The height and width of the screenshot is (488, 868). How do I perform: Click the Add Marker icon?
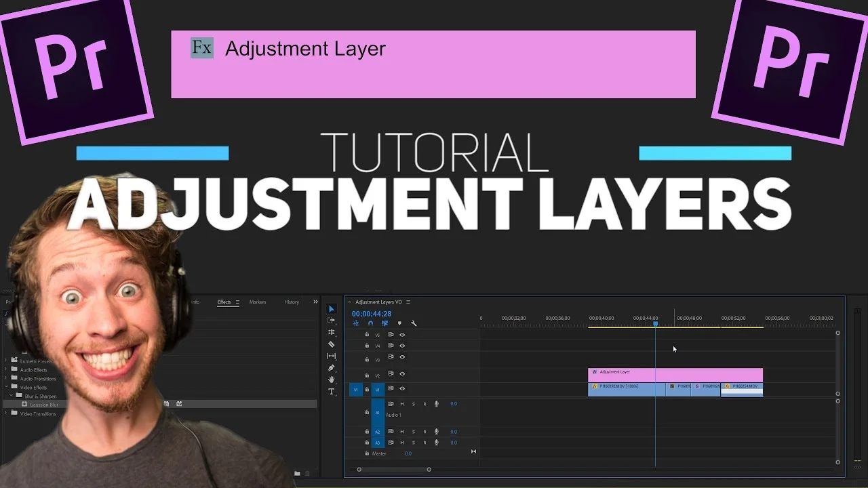pyautogui.click(x=399, y=323)
